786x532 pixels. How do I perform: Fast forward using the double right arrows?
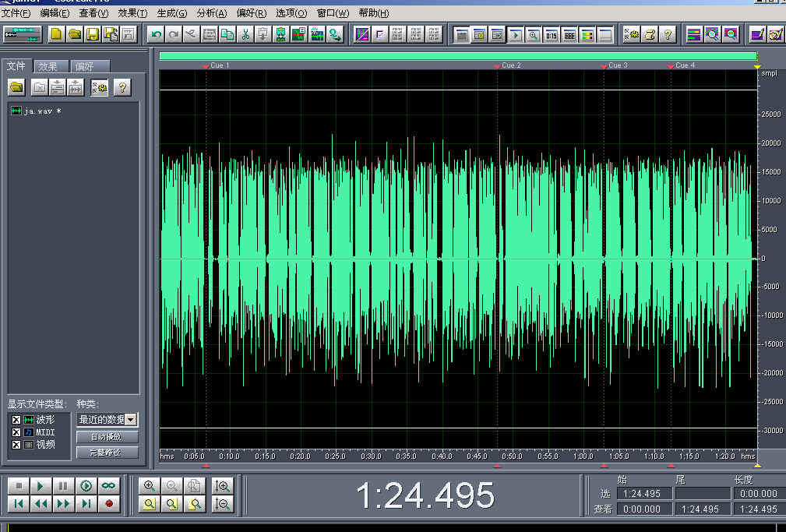tap(63, 504)
